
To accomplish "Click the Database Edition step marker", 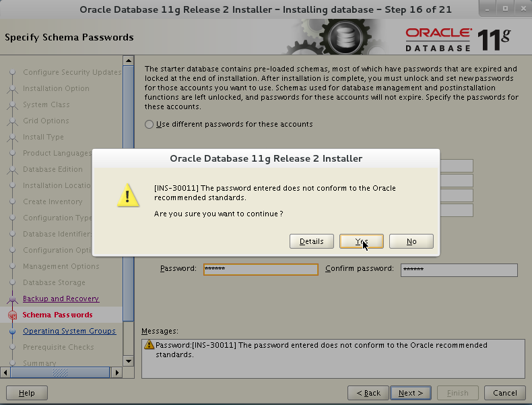I will click(x=13, y=170).
